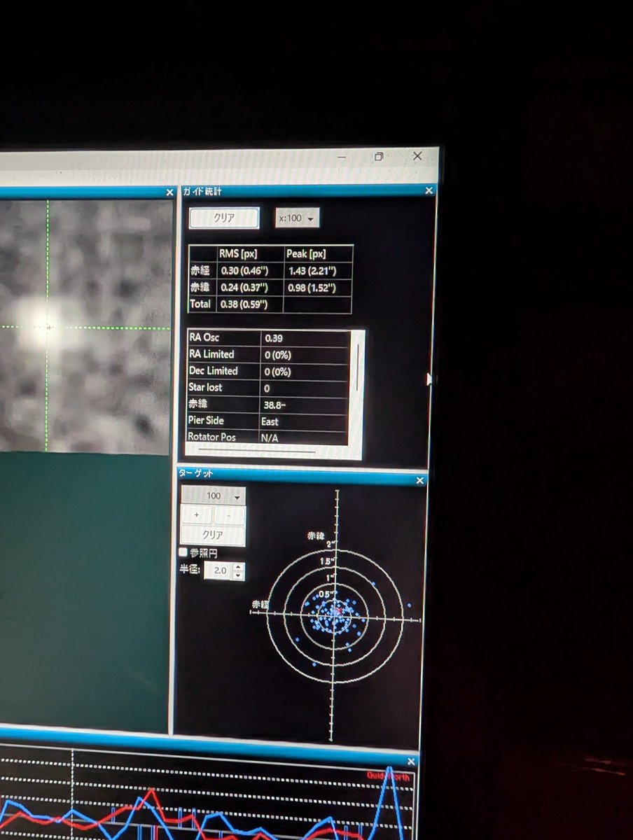The height and width of the screenshot is (840, 633).
Task: Click the Dec Limited row label
Action: (214, 371)
